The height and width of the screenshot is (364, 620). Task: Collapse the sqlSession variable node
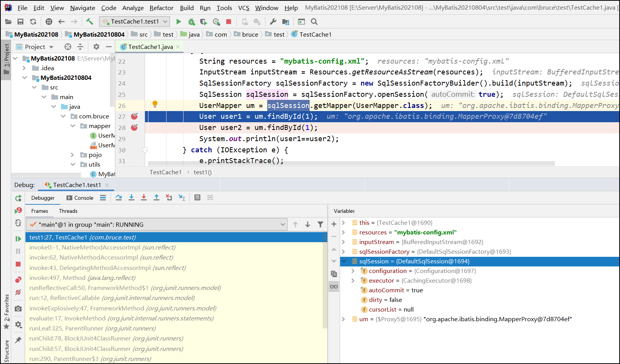[x=344, y=261]
